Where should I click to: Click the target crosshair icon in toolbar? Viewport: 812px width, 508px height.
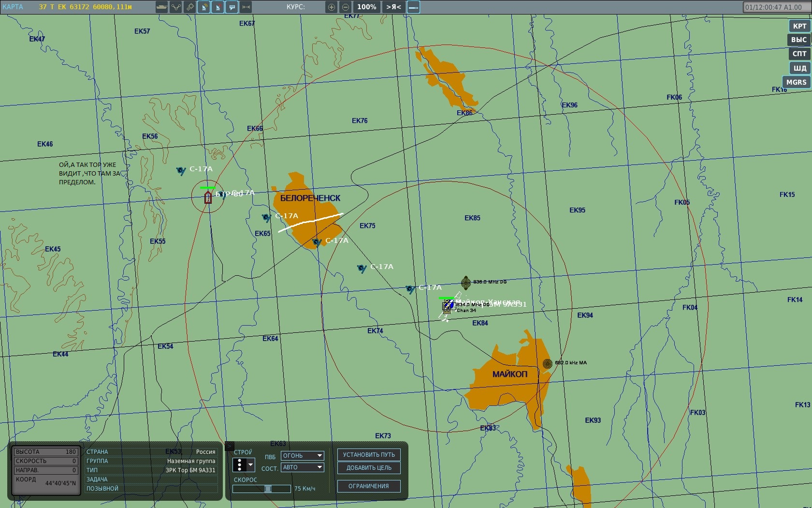click(190, 7)
